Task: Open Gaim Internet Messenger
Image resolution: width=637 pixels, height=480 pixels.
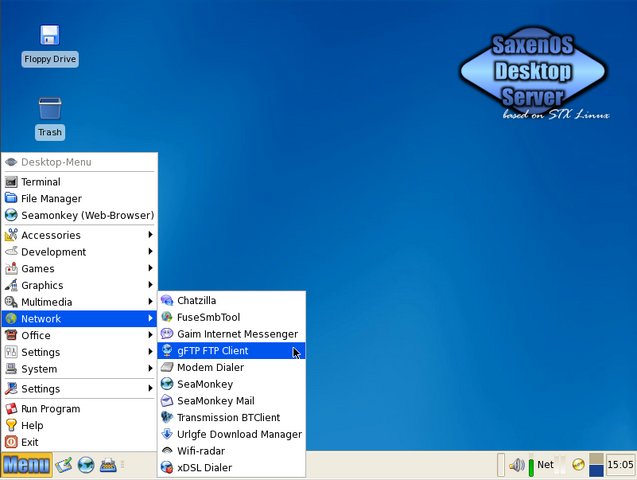Action: tap(231, 333)
